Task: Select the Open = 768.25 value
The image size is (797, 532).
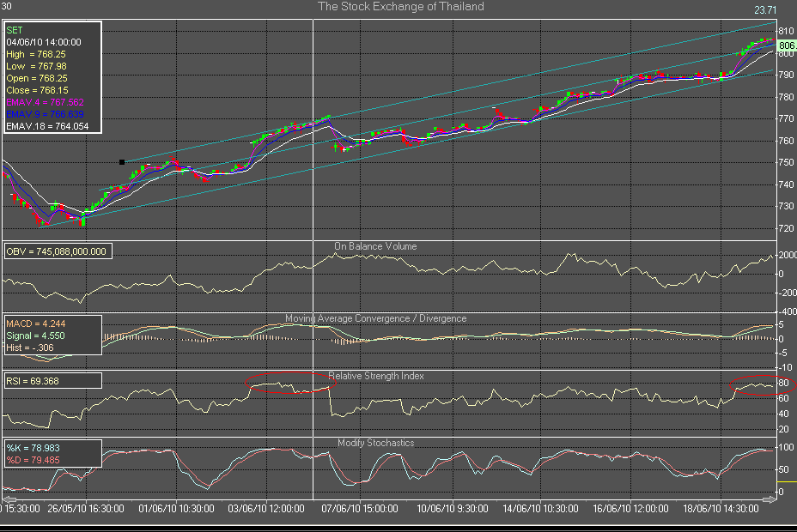Action: 37,78
